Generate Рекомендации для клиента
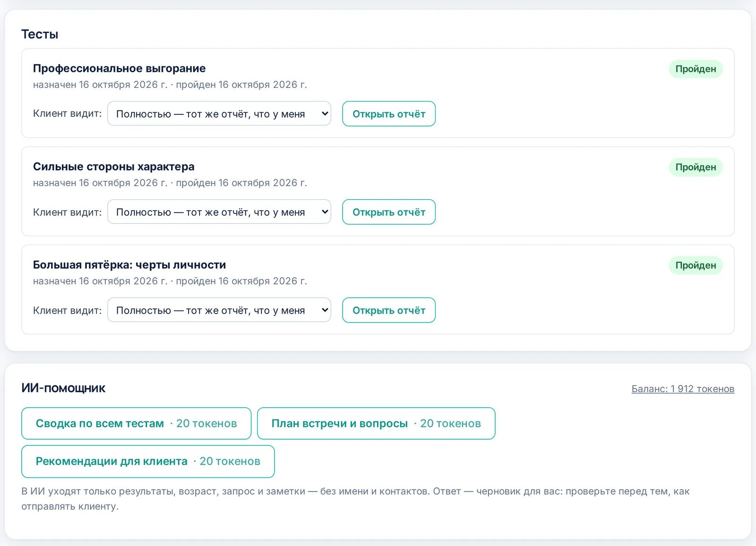Screen dimensions: 756x546 coord(148,461)
